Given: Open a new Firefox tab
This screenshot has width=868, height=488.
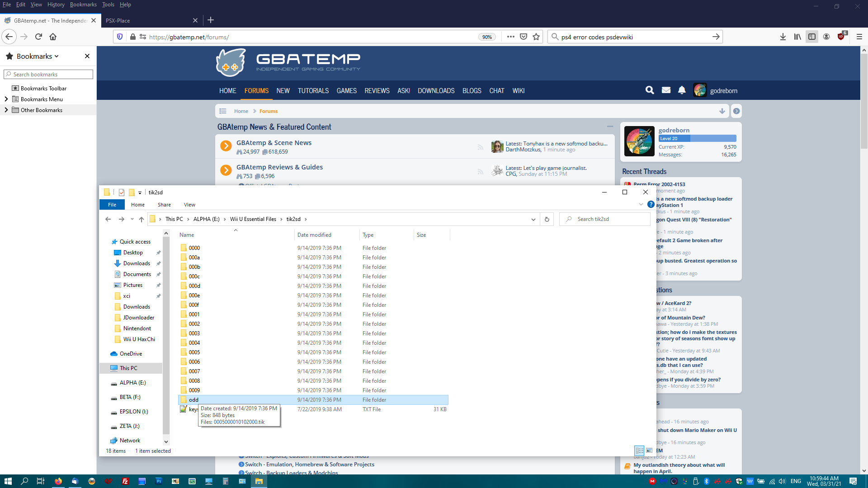Looking at the screenshot, I should (x=211, y=20).
